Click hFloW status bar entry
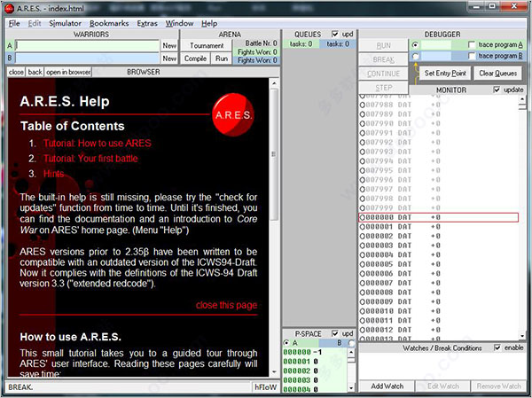The image size is (532, 398). (x=266, y=387)
